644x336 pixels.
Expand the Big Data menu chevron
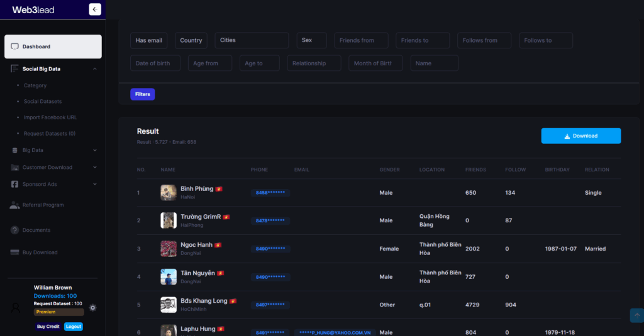pos(95,151)
